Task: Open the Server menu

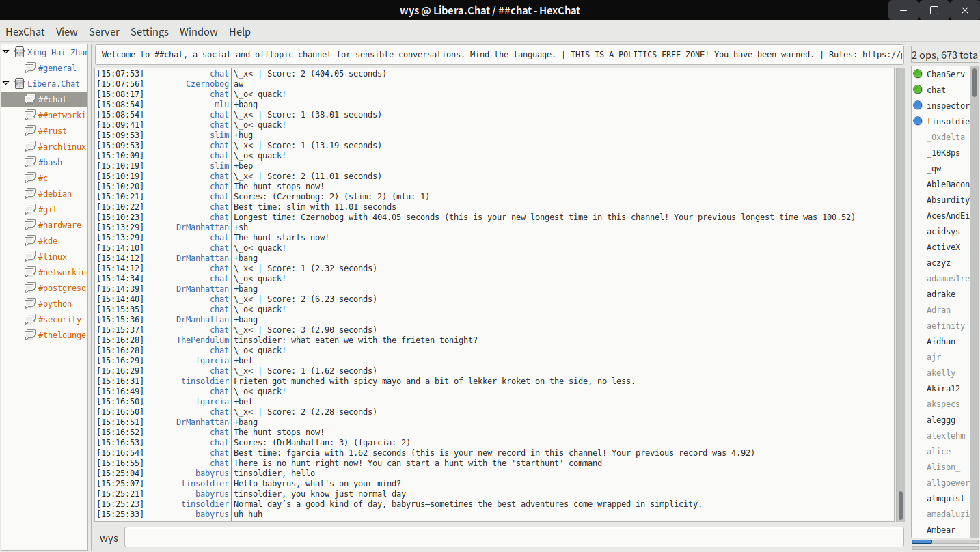Action: pyautogui.click(x=104, y=31)
